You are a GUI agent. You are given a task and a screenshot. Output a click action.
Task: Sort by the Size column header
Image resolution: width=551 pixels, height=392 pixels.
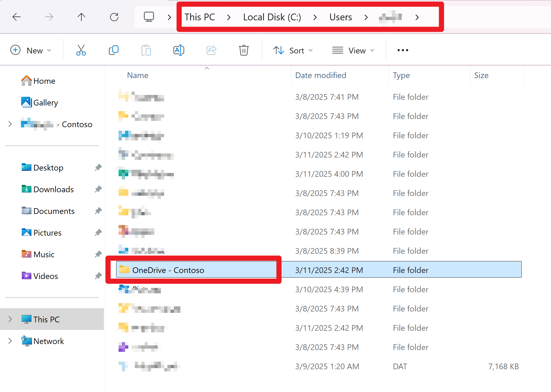pyautogui.click(x=481, y=75)
